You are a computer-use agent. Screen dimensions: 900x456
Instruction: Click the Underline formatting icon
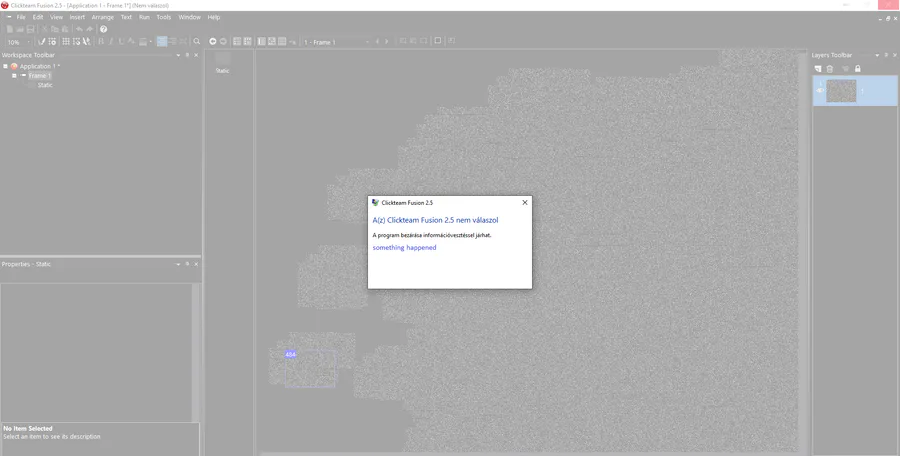pos(121,41)
